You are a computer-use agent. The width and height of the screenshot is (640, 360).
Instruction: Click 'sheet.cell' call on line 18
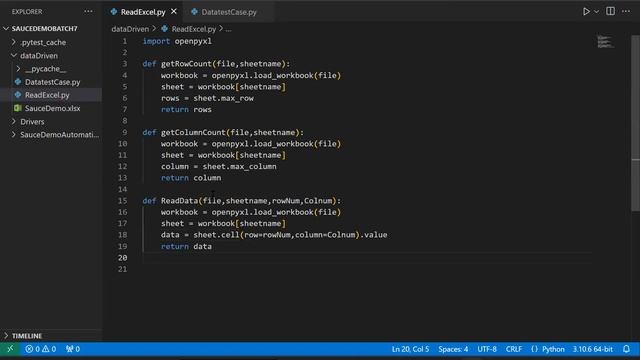tap(216, 235)
